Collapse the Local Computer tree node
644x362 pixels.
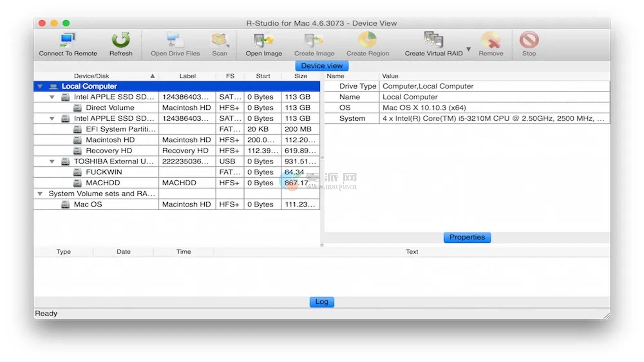point(40,86)
